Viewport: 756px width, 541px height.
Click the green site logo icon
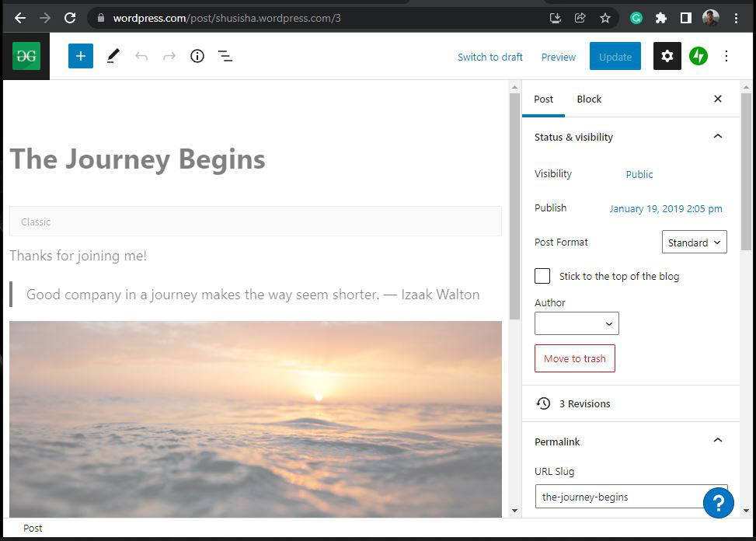point(26,56)
